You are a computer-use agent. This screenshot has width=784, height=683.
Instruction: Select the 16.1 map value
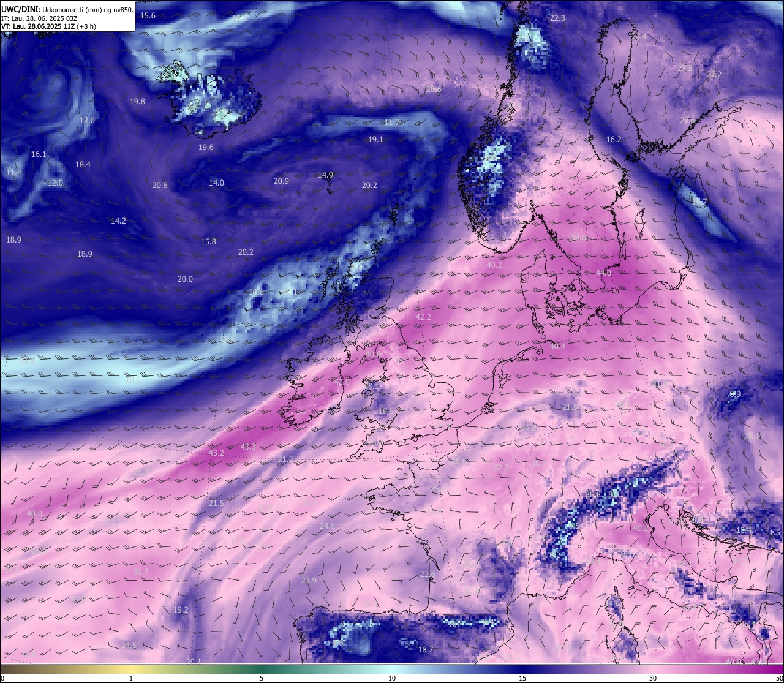point(39,154)
